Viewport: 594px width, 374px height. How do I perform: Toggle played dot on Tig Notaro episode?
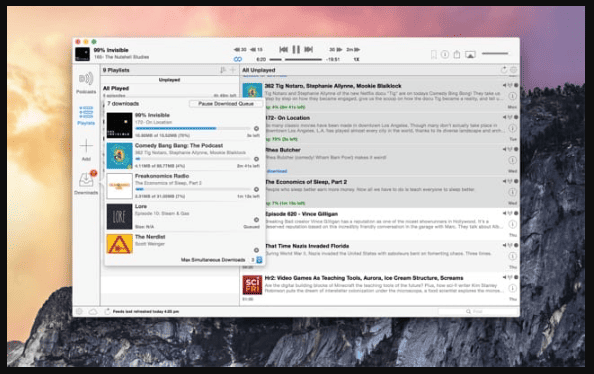coord(516,85)
